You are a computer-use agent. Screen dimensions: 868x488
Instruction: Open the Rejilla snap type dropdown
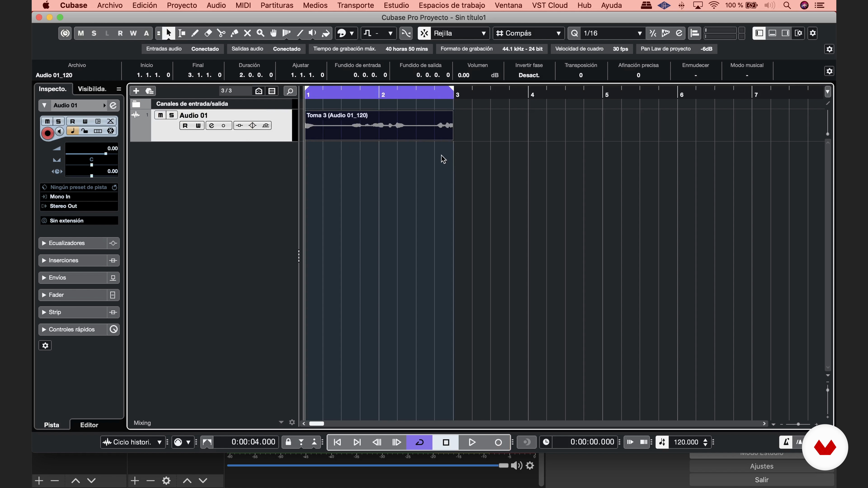460,33
